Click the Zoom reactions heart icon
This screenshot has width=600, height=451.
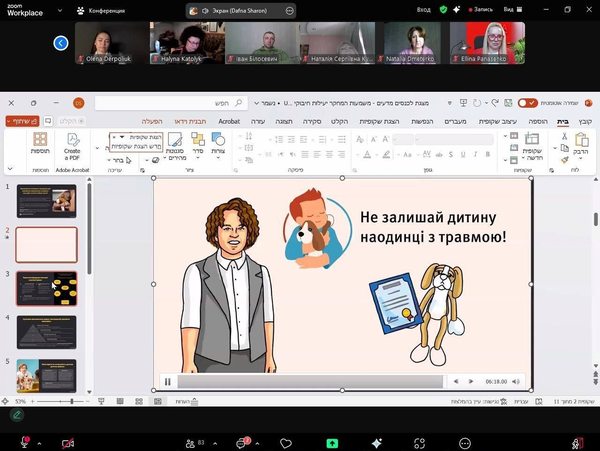click(x=286, y=442)
